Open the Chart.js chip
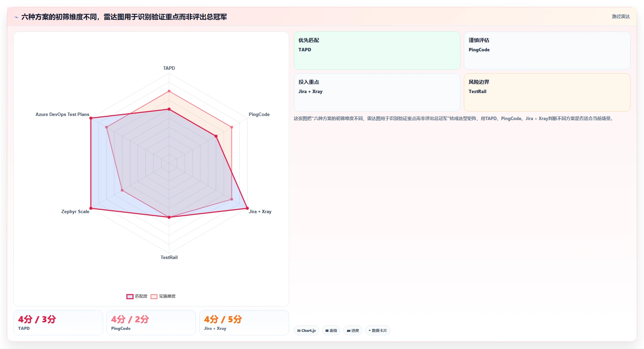This screenshot has height=349, width=644. pos(307,331)
